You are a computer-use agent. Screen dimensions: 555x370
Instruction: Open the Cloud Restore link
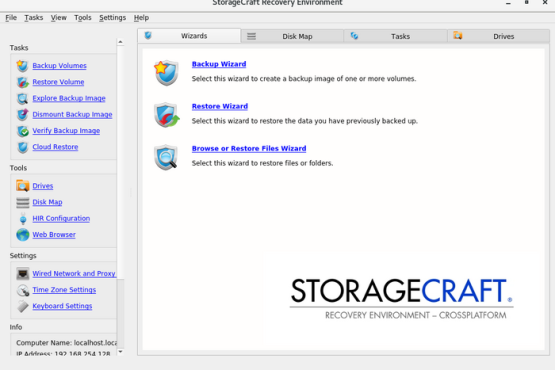[55, 147]
